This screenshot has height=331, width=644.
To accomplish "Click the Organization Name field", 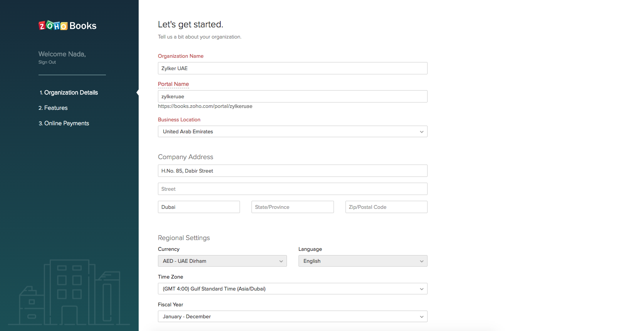I will (x=292, y=68).
